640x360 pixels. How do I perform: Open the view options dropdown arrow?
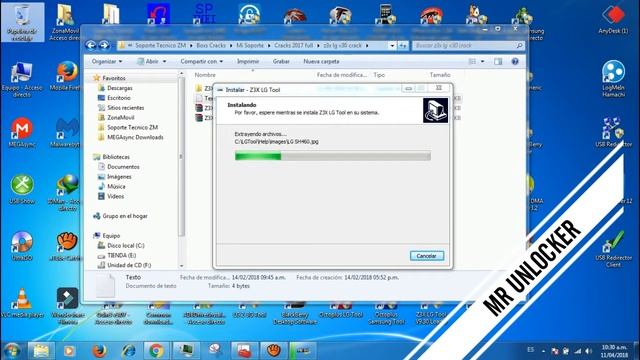[482, 62]
